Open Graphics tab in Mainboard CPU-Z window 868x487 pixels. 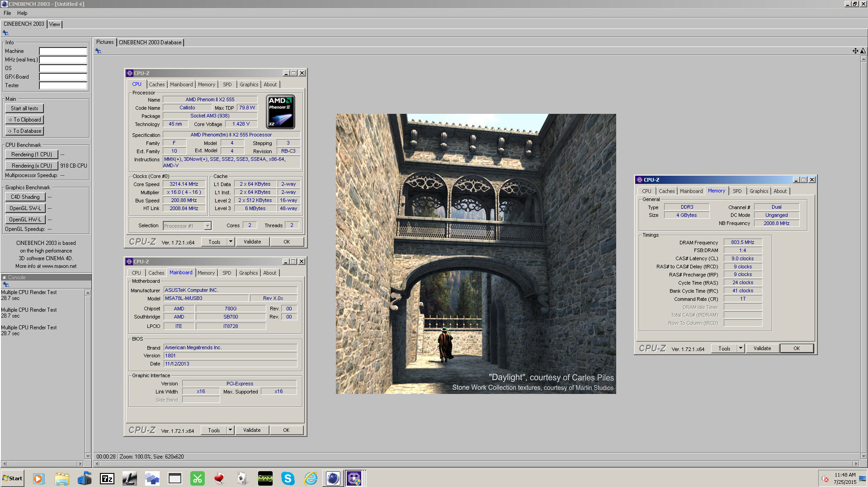pyautogui.click(x=249, y=273)
